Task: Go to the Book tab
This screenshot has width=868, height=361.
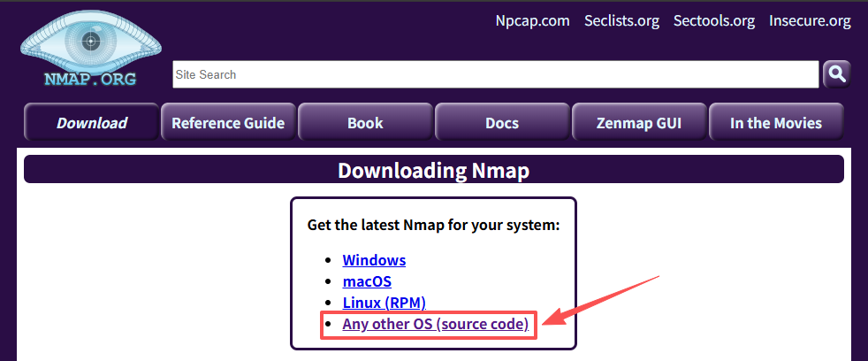Action: pyautogui.click(x=365, y=123)
